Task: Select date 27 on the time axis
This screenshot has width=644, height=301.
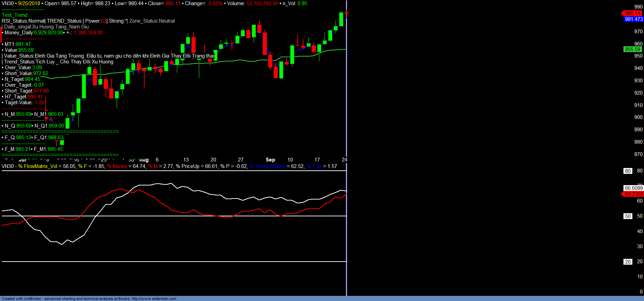Action: pyautogui.click(x=241, y=160)
